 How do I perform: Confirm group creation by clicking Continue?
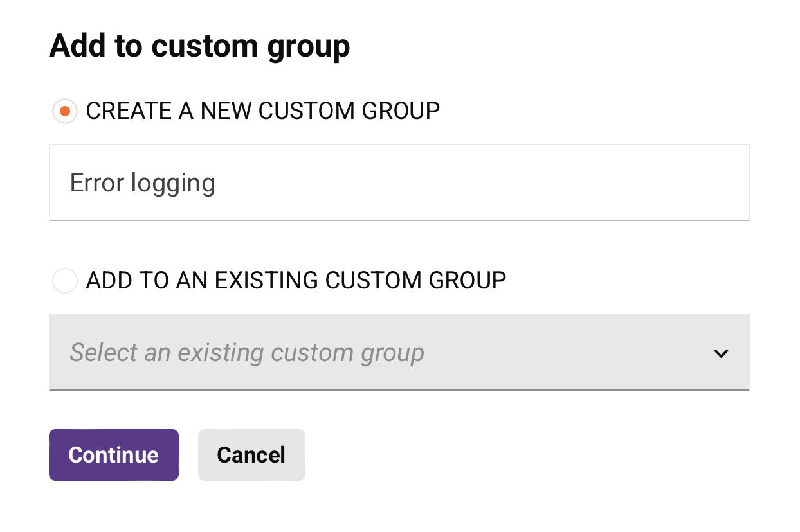click(x=113, y=455)
